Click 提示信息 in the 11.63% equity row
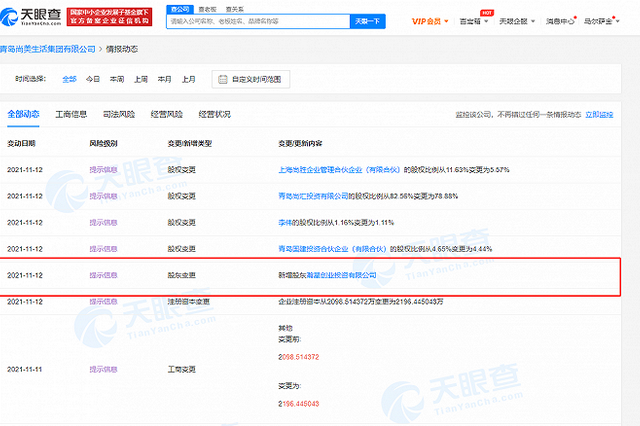The width and height of the screenshot is (640, 426). [x=103, y=170]
